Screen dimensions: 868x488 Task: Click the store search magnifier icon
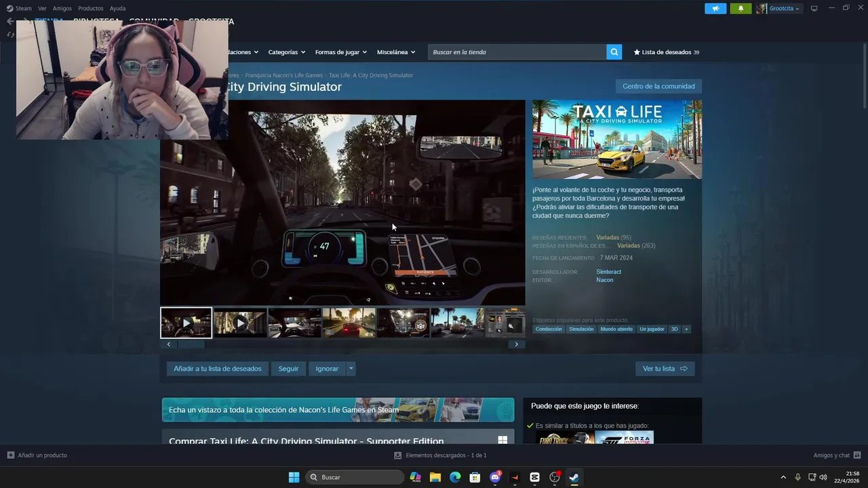coord(614,52)
